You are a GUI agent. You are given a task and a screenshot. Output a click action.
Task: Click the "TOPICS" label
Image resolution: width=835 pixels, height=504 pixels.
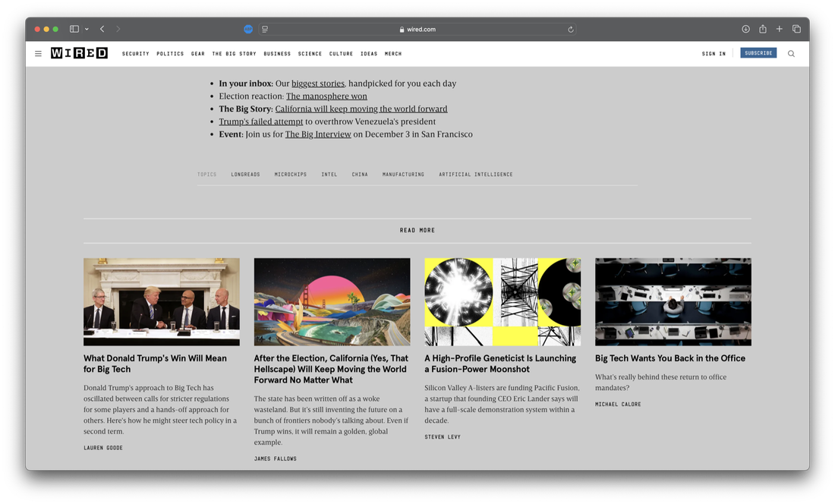point(207,175)
